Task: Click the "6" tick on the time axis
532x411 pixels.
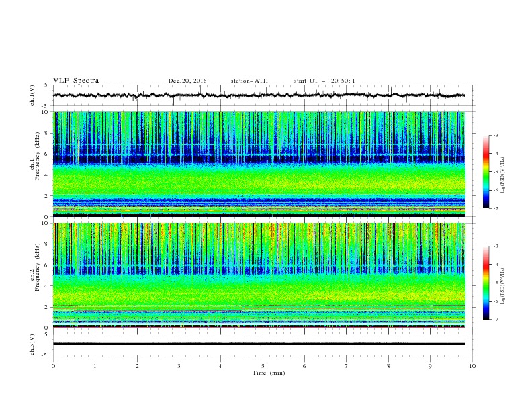Action: pos(304,366)
